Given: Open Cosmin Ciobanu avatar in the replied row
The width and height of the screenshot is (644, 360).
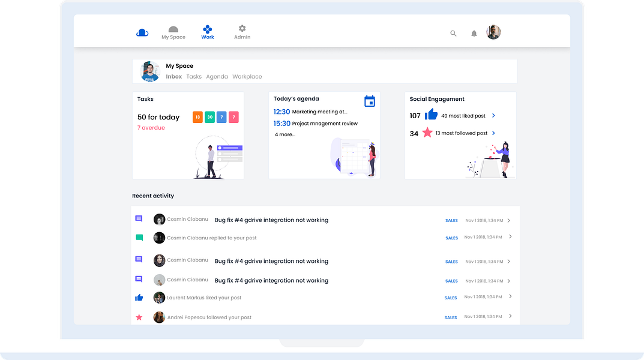Looking at the screenshot, I should pyautogui.click(x=160, y=238).
